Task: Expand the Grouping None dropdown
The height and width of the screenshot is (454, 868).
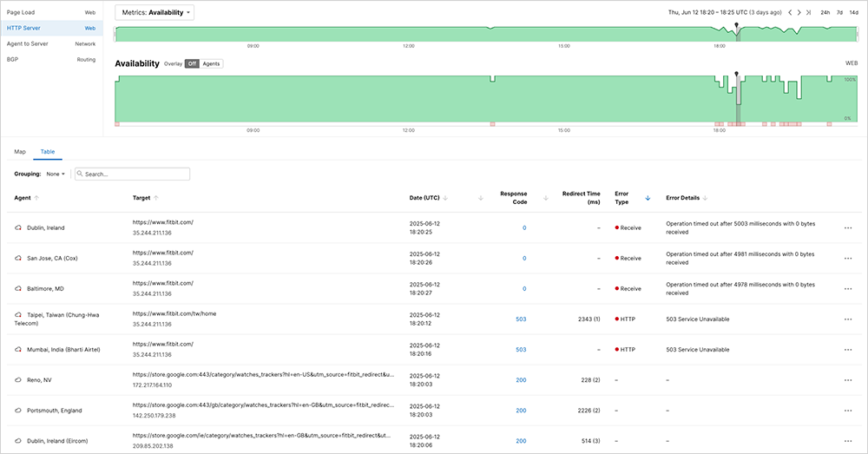Action: (x=56, y=174)
